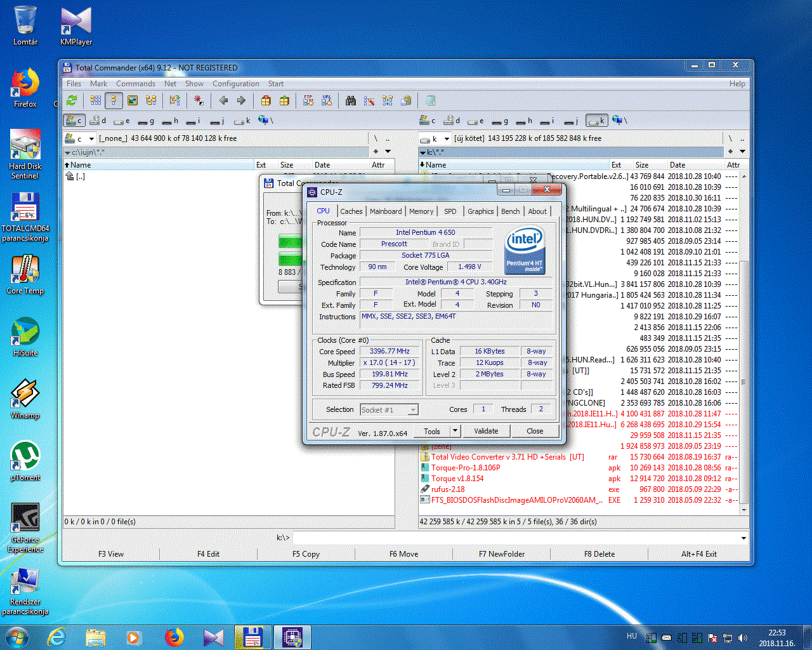Open the notepad icon in toolbar

(x=430, y=100)
